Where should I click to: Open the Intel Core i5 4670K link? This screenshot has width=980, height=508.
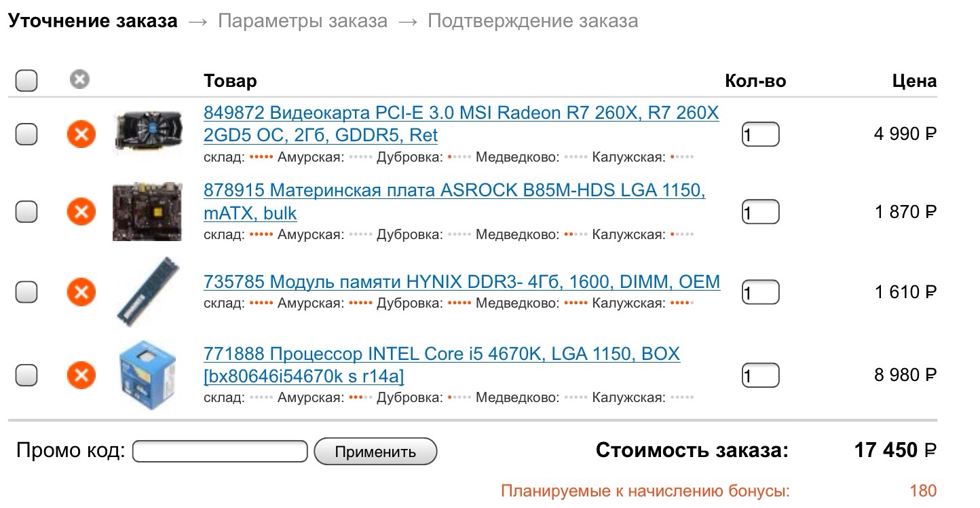pos(441,355)
